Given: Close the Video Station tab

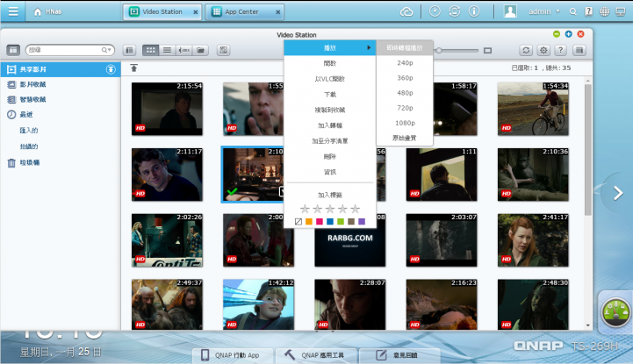Looking at the screenshot, I should pos(196,12).
